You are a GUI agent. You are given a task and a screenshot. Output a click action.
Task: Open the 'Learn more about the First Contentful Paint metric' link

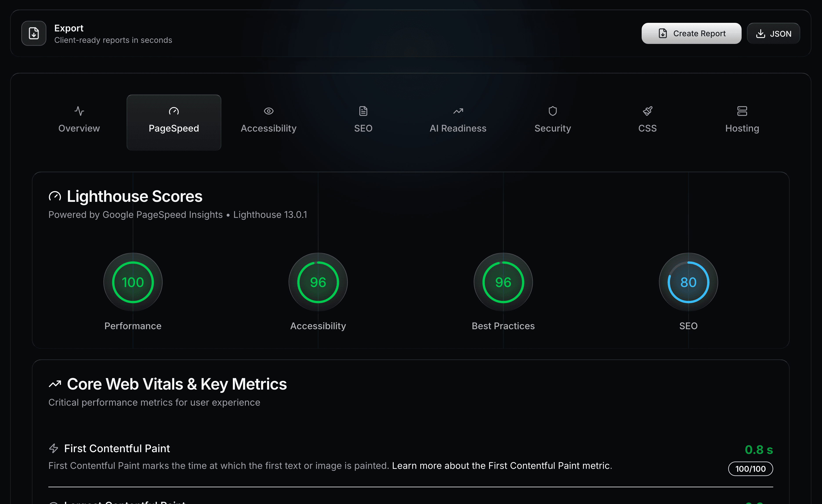(501, 466)
